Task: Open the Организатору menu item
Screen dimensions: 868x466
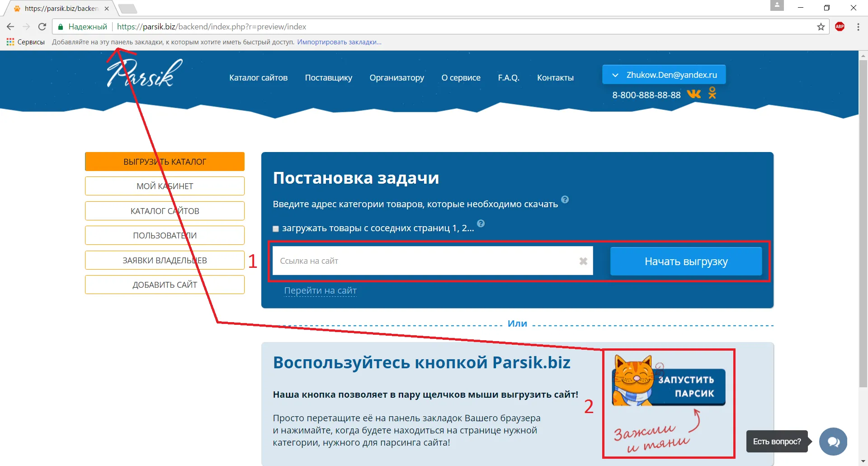Action: (397, 78)
